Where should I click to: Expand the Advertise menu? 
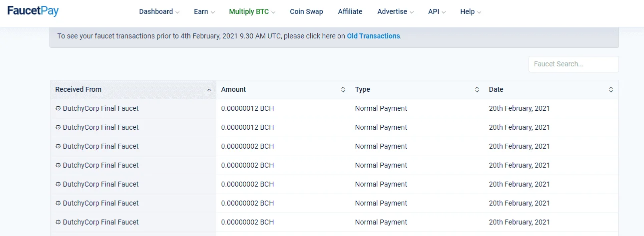(395, 11)
